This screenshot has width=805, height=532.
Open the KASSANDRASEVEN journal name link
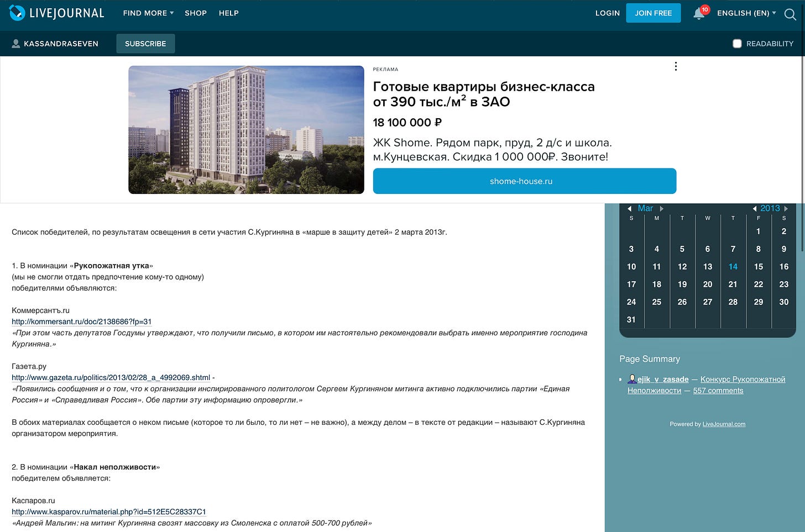(x=61, y=44)
